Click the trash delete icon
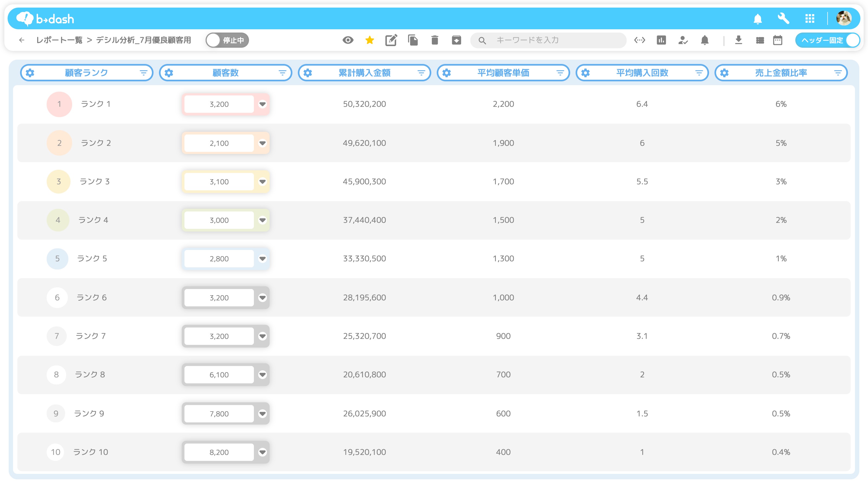 point(435,40)
